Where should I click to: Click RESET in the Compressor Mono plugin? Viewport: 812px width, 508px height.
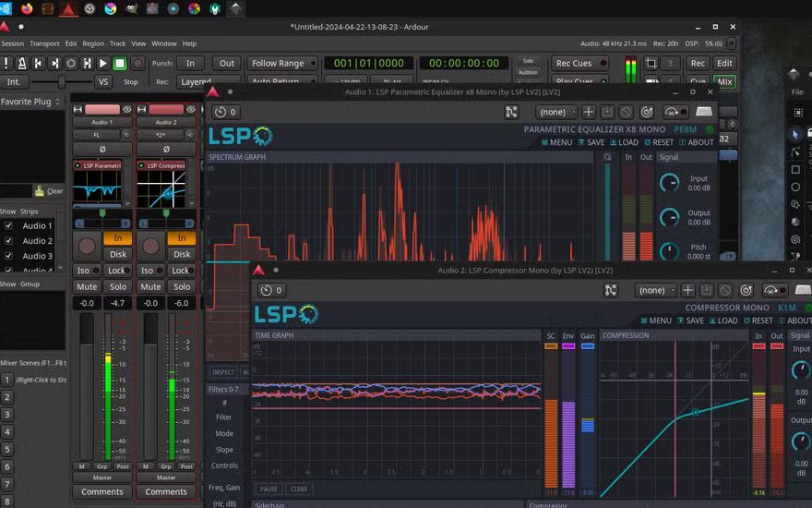pos(758,321)
